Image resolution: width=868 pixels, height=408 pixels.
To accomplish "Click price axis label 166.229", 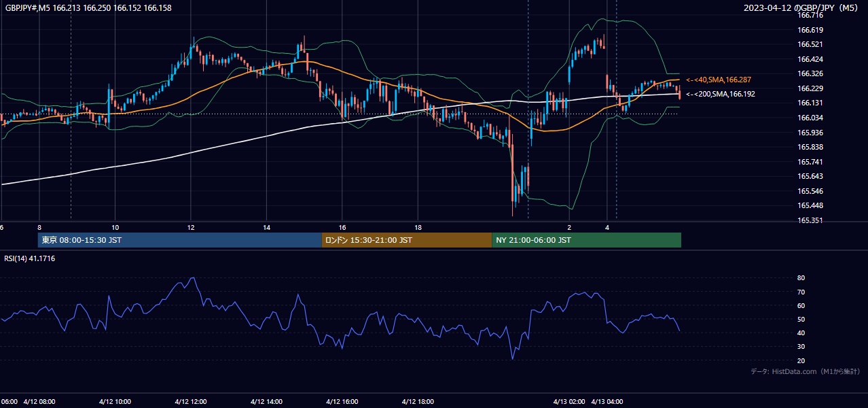I will [x=810, y=88].
